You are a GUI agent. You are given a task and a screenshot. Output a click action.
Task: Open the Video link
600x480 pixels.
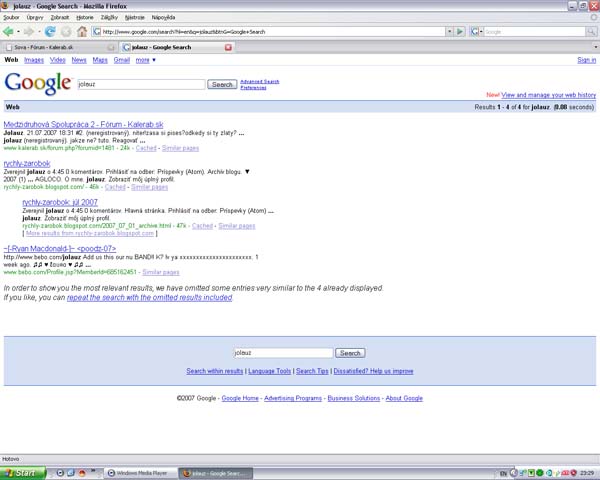coord(57,60)
